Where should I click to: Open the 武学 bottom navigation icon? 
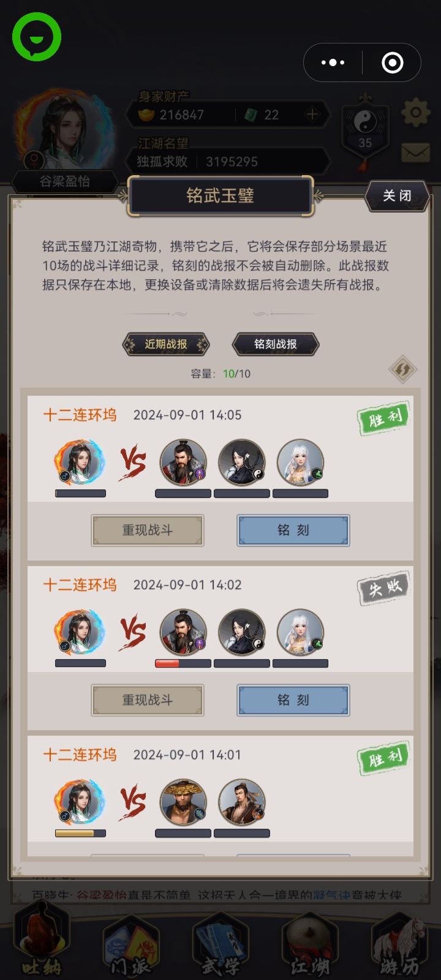coord(221,944)
